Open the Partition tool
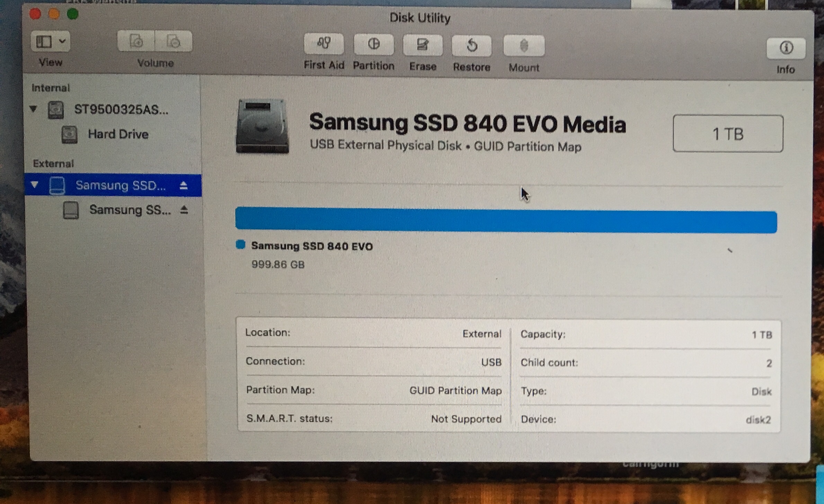The width and height of the screenshot is (824, 504). click(373, 45)
